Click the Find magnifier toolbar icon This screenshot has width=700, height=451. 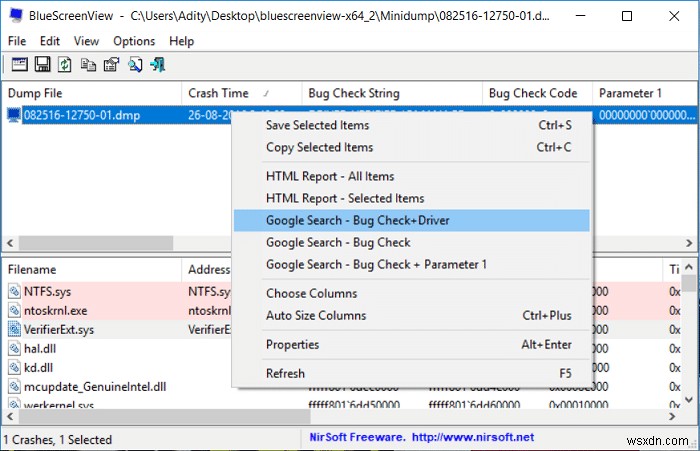point(135,65)
